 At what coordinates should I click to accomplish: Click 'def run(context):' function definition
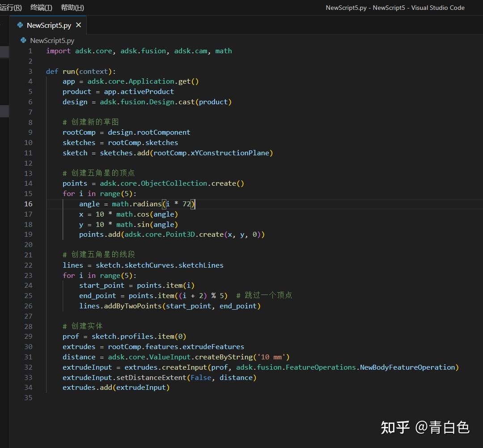(81, 71)
